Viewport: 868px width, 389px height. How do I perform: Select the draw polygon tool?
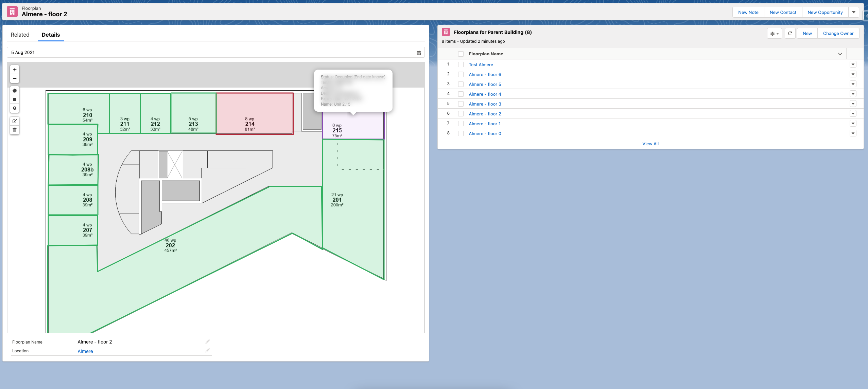pyautogui.click(x=15, y=91)
